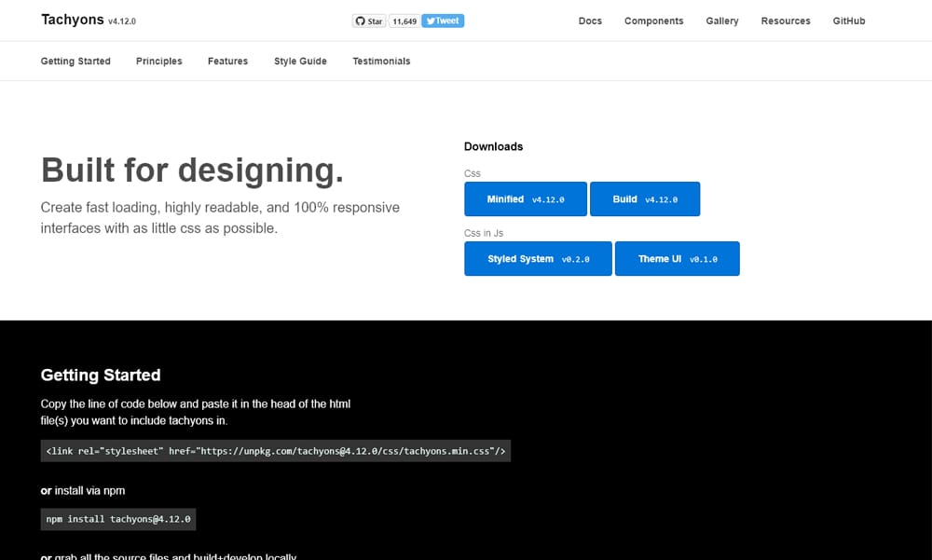The height and width of the screenshot is (560, 932).
Task: Open the Docs page
Action: [x=590, y=20]
